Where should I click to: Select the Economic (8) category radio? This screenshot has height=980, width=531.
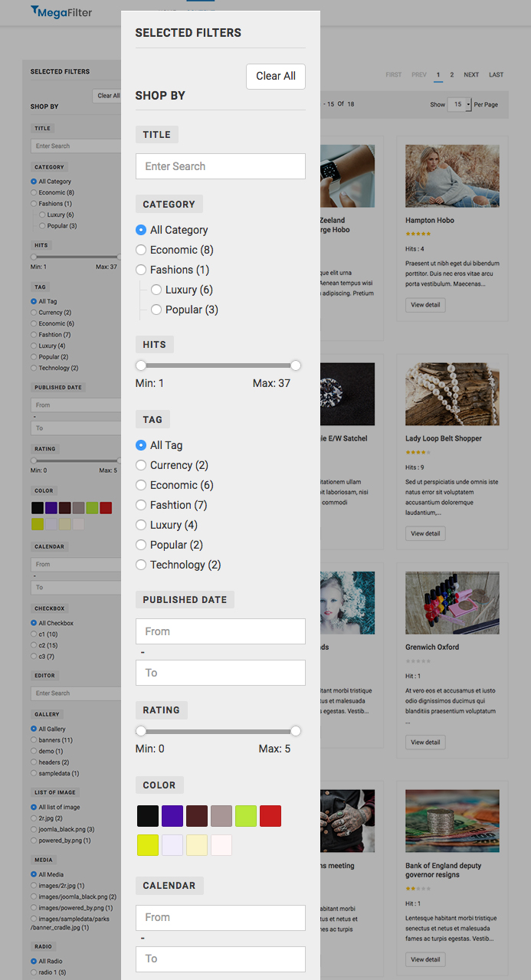click(x=141, y=250)
